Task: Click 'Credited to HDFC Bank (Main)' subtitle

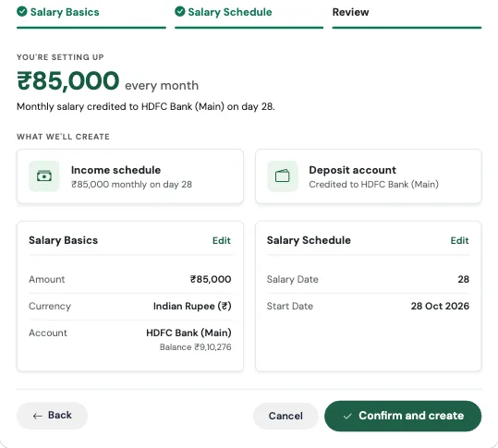Action: [374, 185]
